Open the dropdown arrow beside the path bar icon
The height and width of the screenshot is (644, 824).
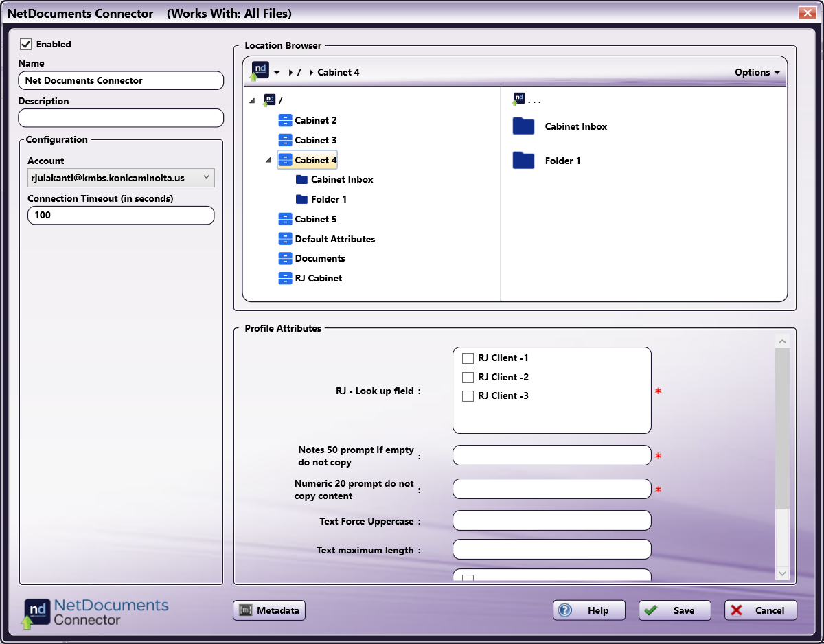click(x=277, y=72)
